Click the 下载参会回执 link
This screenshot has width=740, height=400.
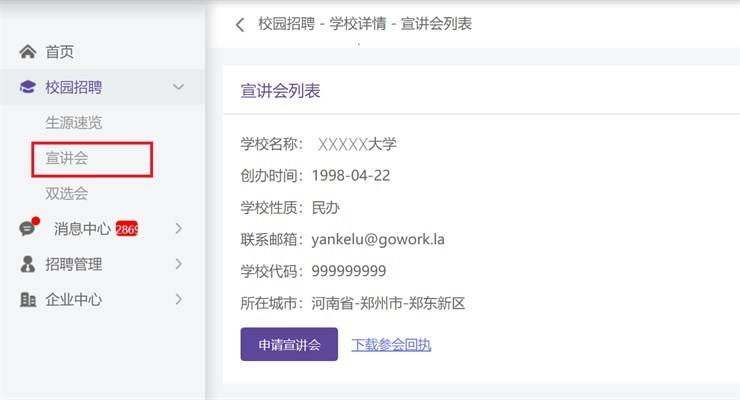(391, 345)
